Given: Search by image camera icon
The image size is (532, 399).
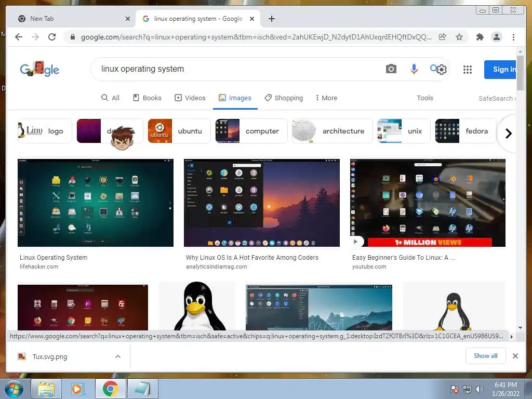Looking at the screenshot, I should [391, 69].
